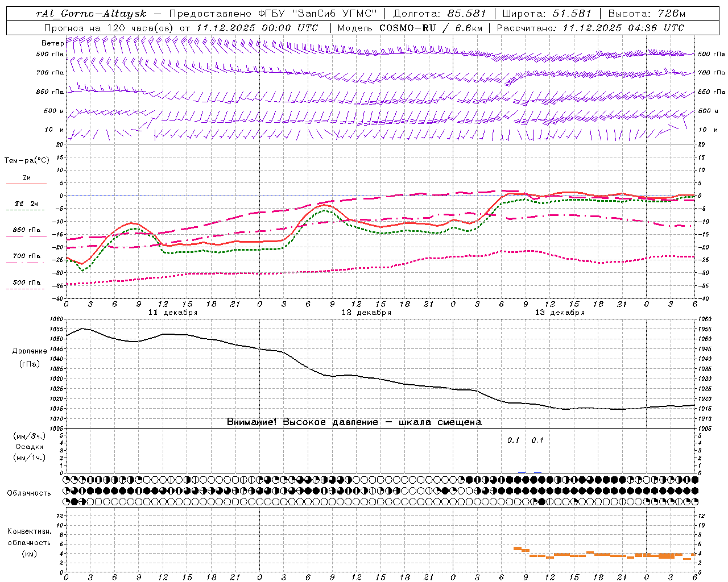Click the "13 декабря" date label
Image resolution: width=728 pixels, height=582 pixels.
click(x=560, y=313)
